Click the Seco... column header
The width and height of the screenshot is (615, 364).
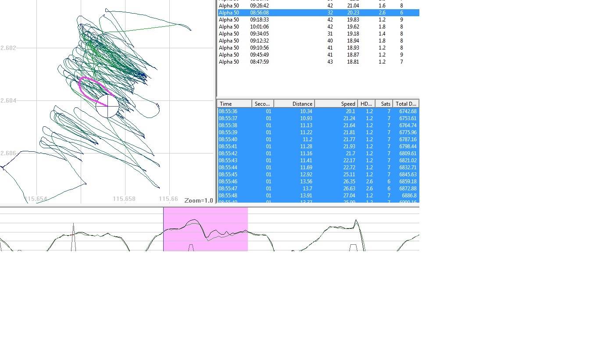pyautogui.click(x=262, y=104)
